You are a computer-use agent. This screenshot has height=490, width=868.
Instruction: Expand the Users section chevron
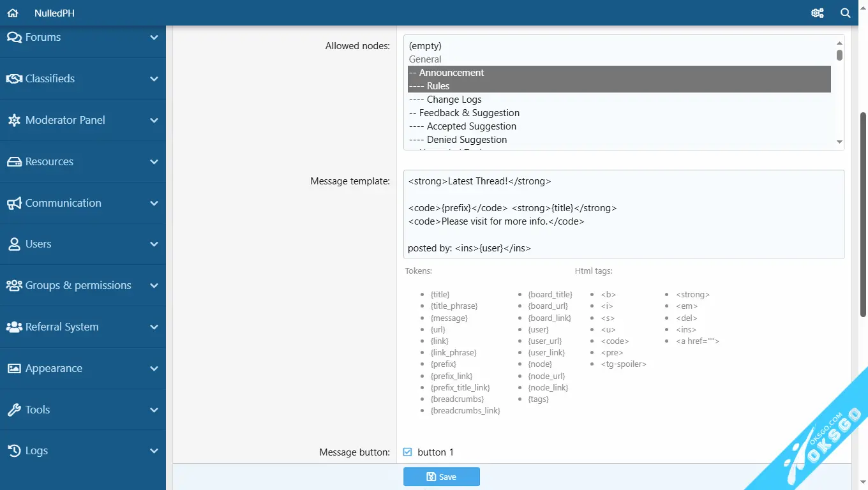click(154, 244)
